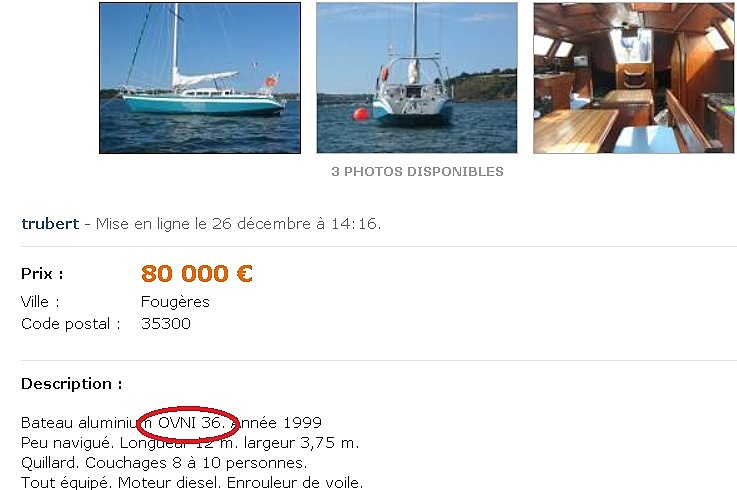The height and width of the screenshot is (490, 737).
Task: Click the Description heading
Action: coord(72,384)
